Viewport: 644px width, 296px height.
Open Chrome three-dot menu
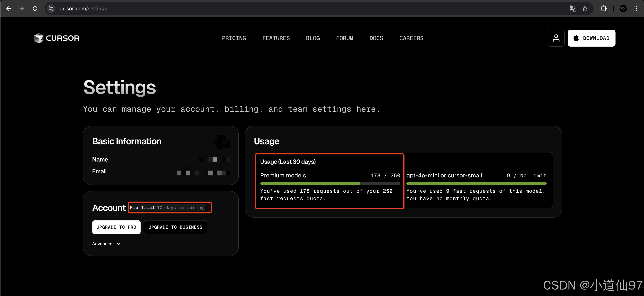636,9
